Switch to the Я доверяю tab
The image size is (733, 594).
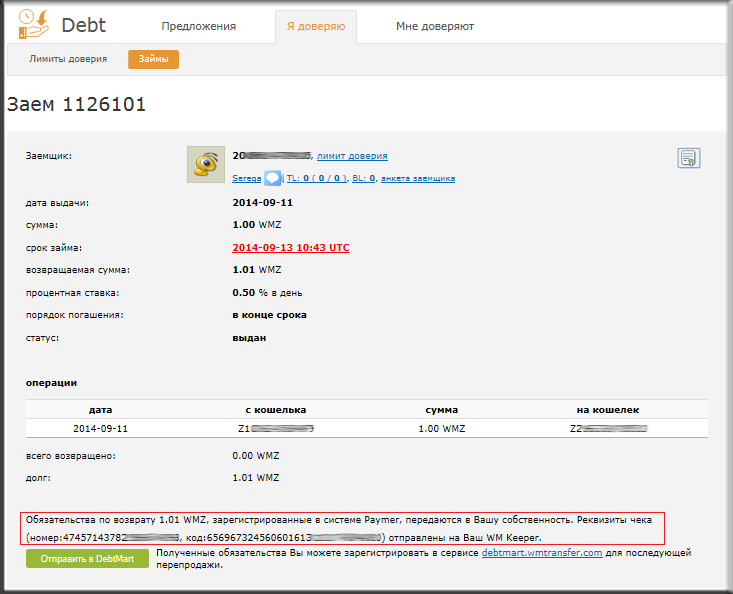[x=315, y=26]
